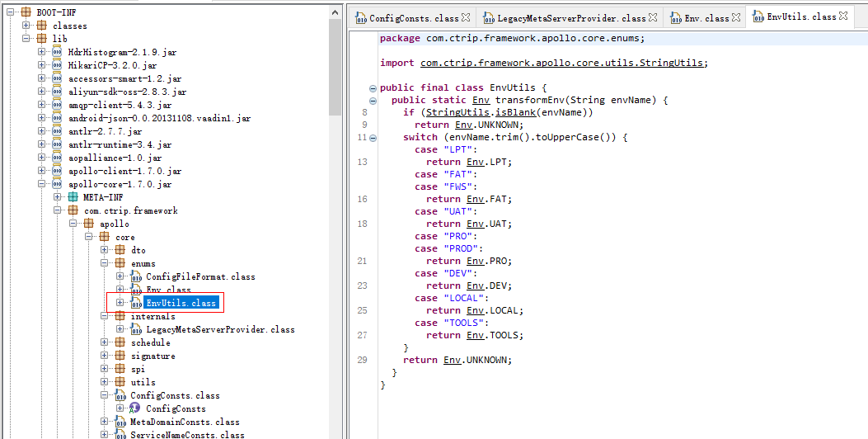Viewport: 868px width, 439px height.
Task: Click the LegacyMetaServerProvider.class tree icon
Action: tap(136, 329)
